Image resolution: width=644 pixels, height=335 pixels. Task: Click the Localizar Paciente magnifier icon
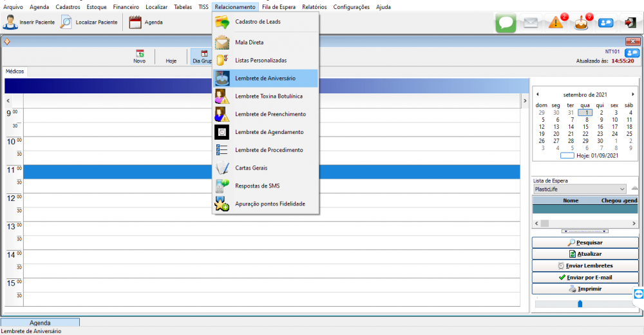[x=66, y=22]
